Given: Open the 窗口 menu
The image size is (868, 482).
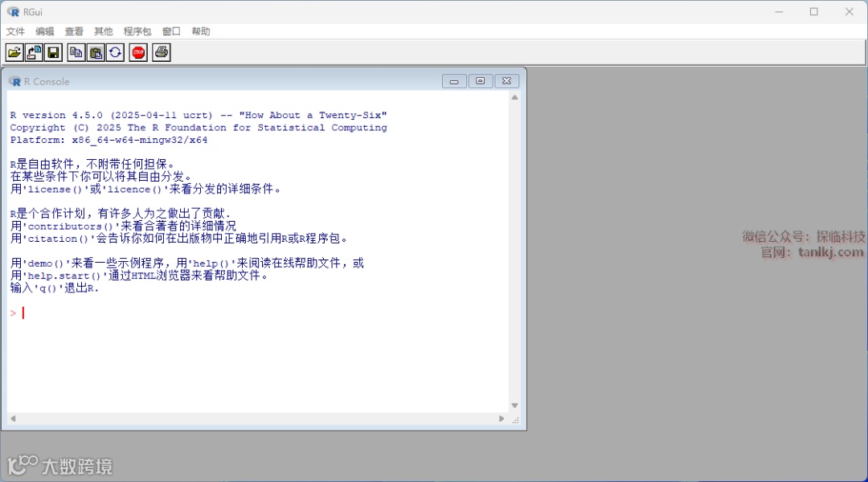Looking at the screenshot, I should click(x=172, y=31).
